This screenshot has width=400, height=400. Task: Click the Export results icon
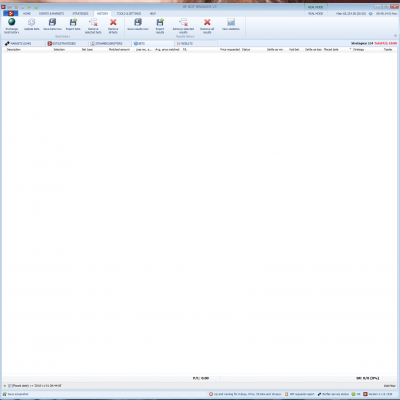tap(160, 22)
